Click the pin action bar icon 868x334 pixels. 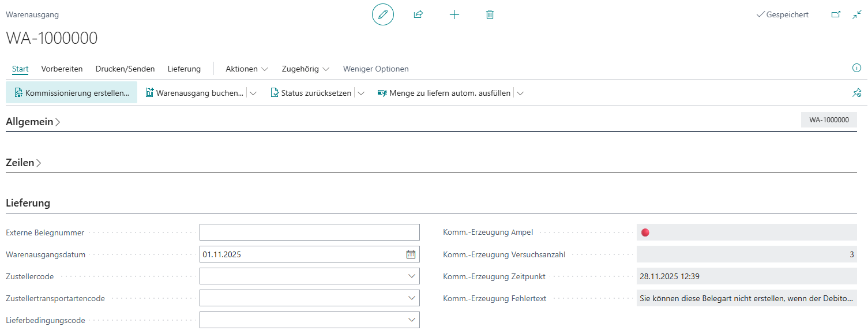point(856,93)
